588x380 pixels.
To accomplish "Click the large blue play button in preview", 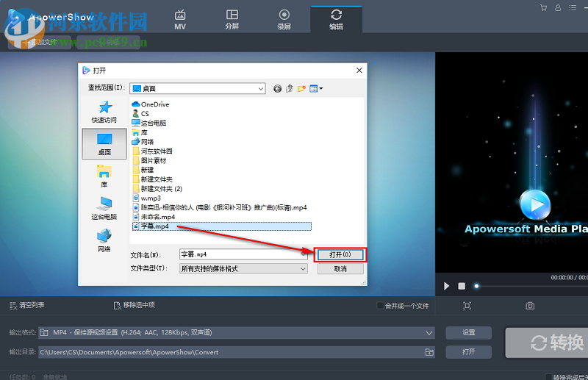I will pyautogui.click(x=535, y=204).
